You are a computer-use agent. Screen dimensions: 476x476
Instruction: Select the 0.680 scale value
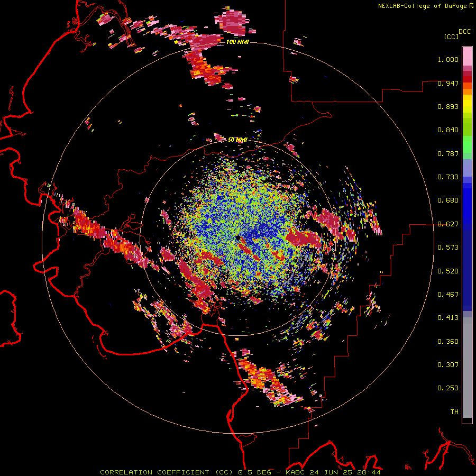(x=448, y=200)
